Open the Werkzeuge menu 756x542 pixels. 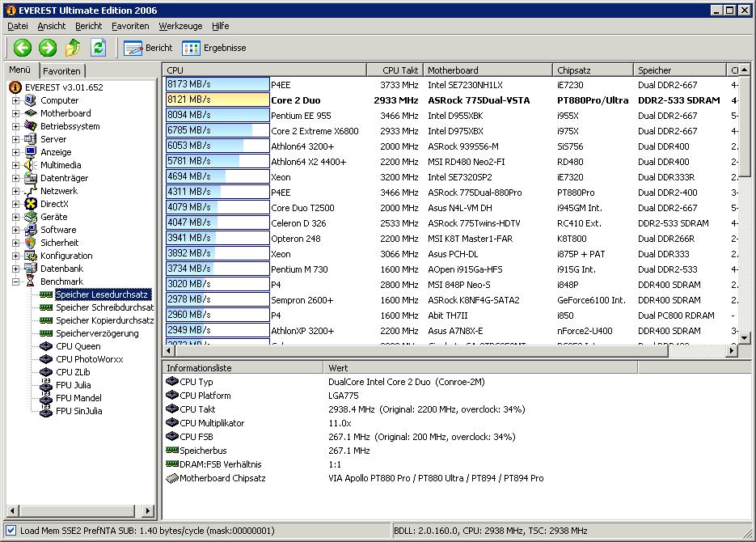point(181,26)
